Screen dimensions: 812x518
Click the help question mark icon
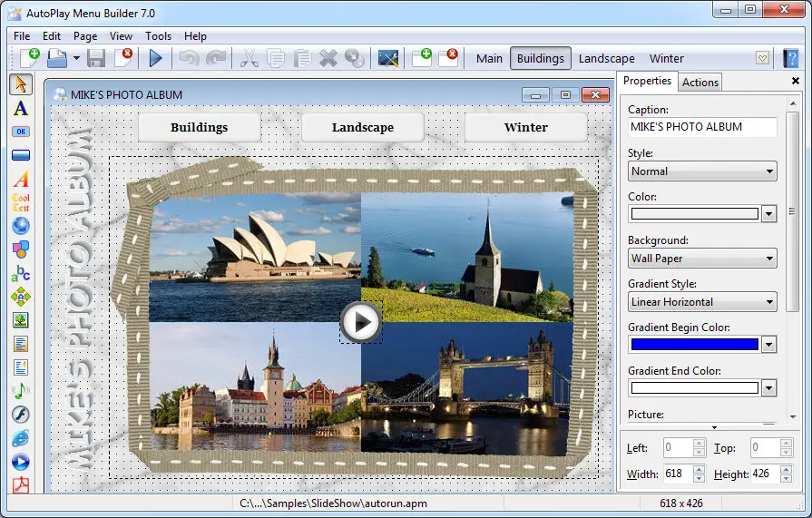tap(790, 58)
